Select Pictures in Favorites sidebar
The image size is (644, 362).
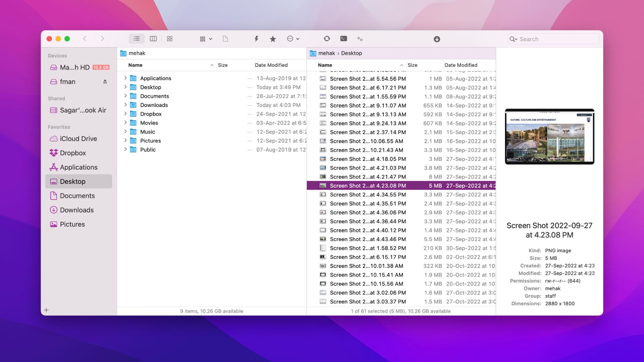[72, 224]
